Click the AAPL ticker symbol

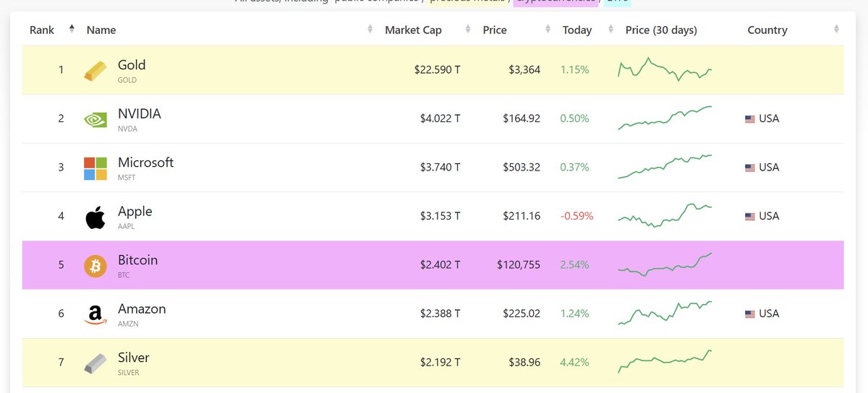point(127,226)
